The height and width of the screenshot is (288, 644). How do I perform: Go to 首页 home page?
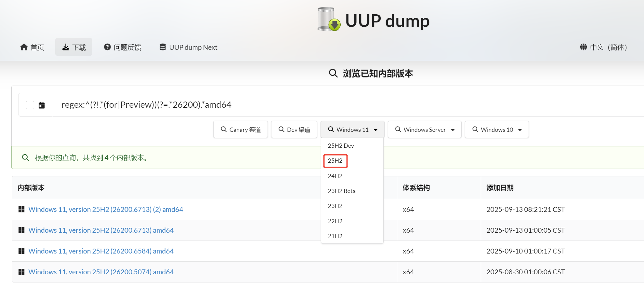[x=32, y=47]
